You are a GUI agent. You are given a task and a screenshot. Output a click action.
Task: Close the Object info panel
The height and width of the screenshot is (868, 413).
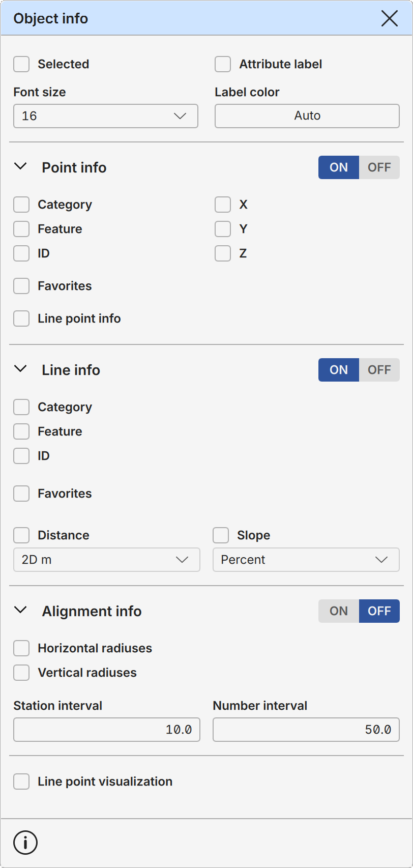pos(390,18)
